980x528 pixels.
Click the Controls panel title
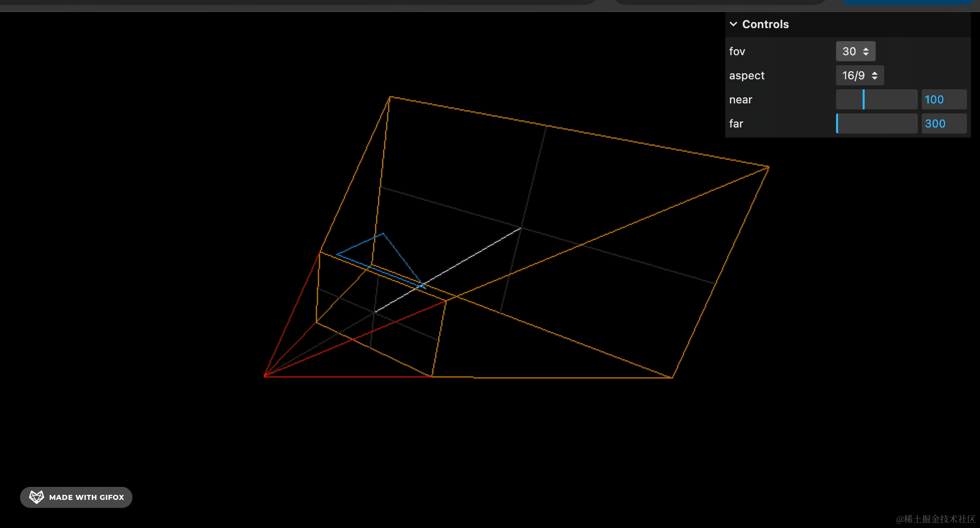click(x=765, y=24)
